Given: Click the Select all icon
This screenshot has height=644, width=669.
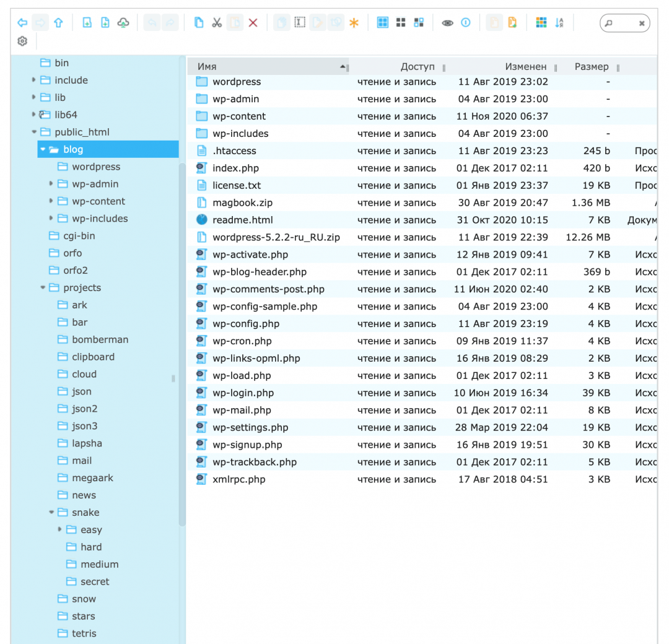Looking at the screenshot, I should 383,23.
